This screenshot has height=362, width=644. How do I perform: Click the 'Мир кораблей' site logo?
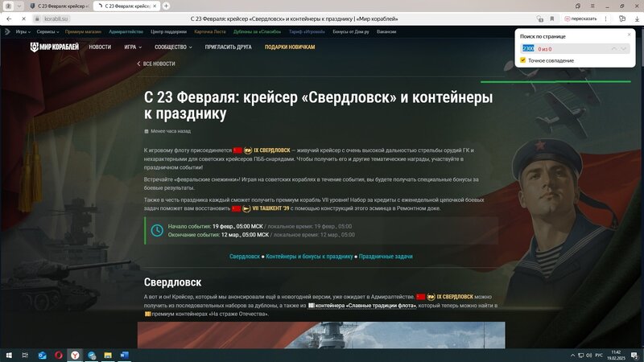point(54,47)
